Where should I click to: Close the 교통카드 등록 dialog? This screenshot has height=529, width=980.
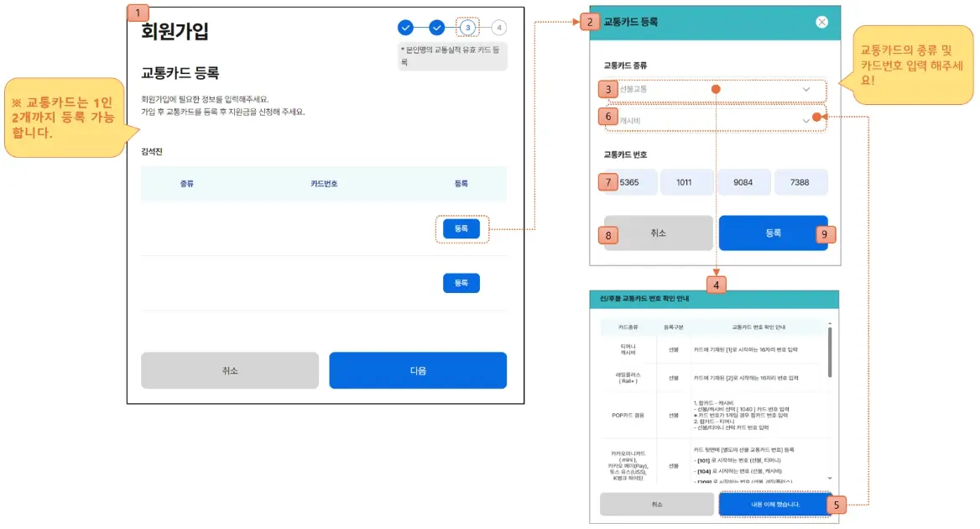[x=821, y=22]
